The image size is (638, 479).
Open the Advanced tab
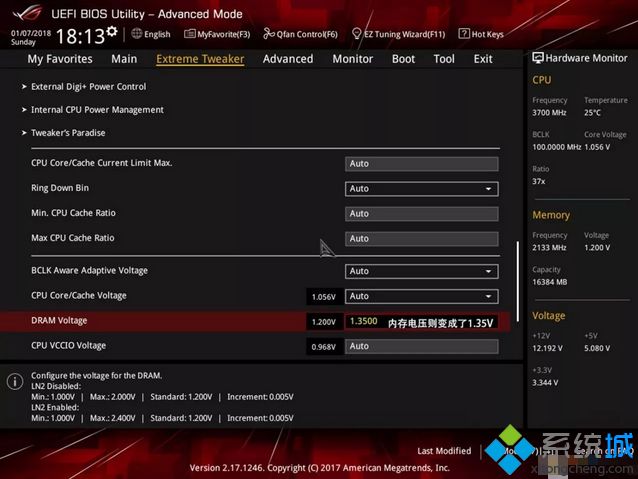click(288, 59)
